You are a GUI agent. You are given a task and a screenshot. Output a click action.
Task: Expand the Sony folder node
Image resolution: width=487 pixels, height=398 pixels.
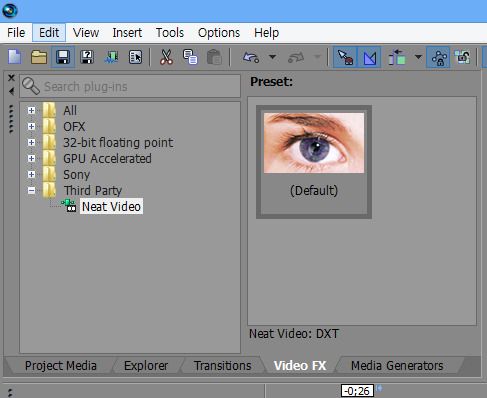(x=31, y=174)
